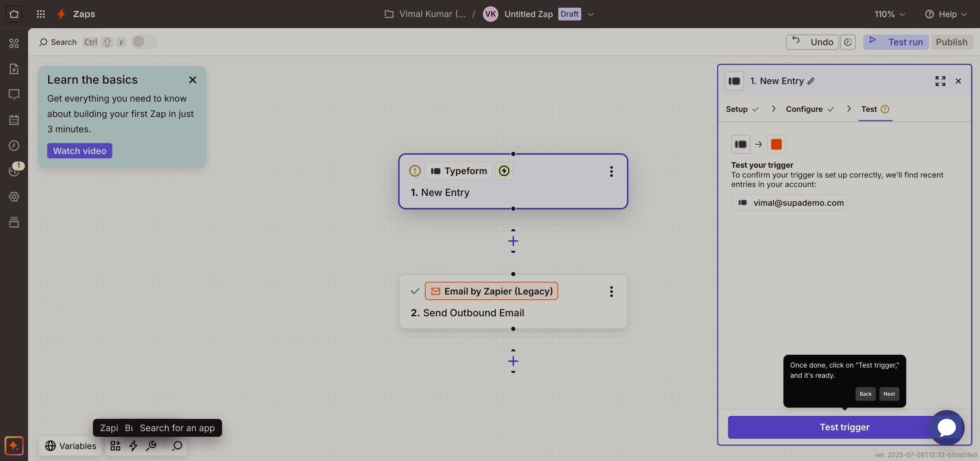Open the 110% zoom dropdown
980x461 pixels.
coord(890,14)
